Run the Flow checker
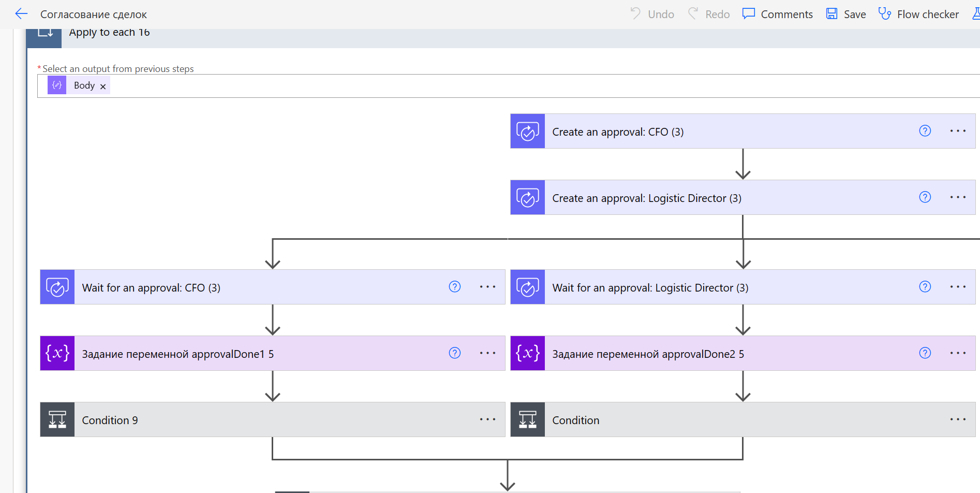The height and width of the screenshot is (493, 980). [918, 14]
